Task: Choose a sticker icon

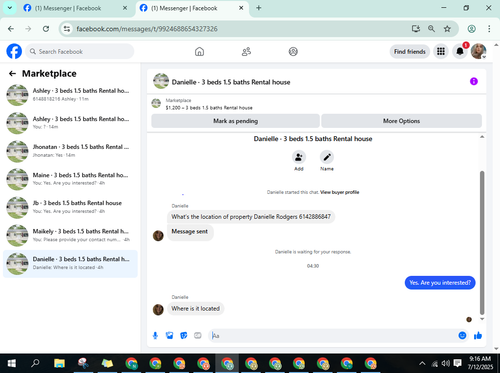Action: (x=184, y=335)
